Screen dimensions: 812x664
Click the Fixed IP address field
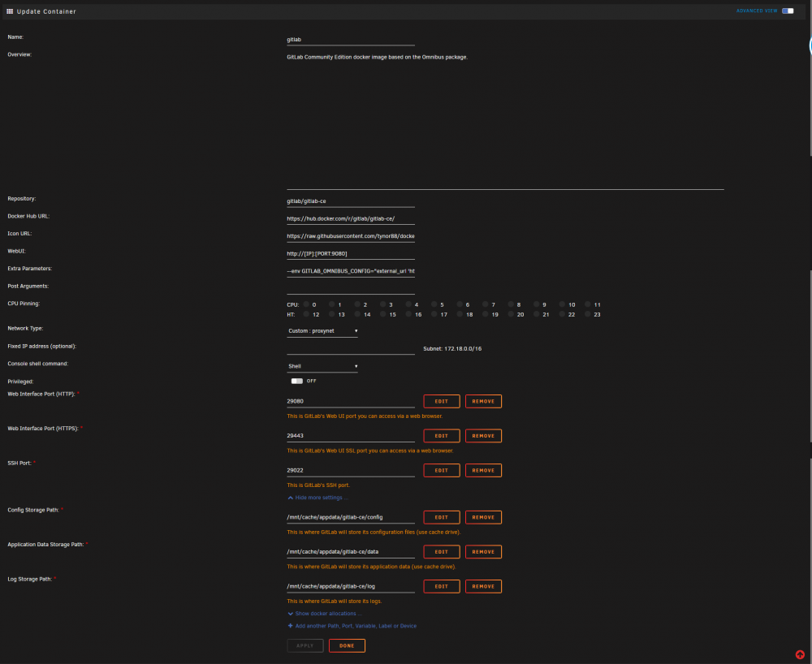[x=351, y=349]
